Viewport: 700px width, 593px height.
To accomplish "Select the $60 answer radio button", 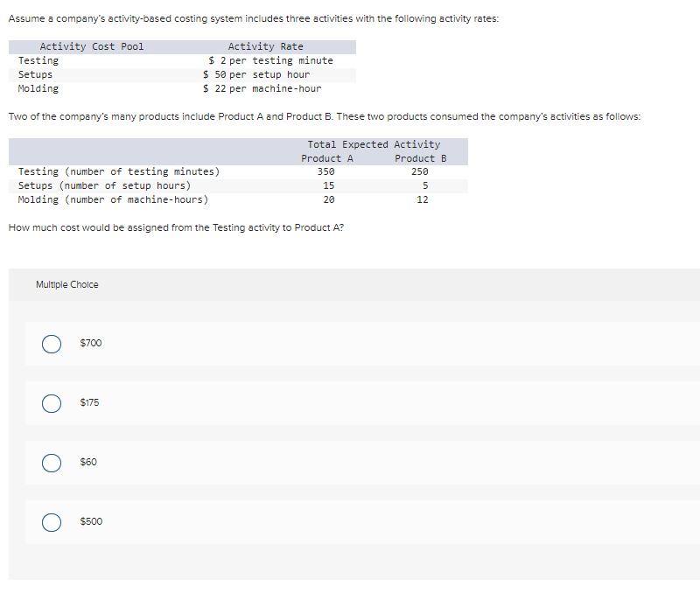I will (52, 463).
